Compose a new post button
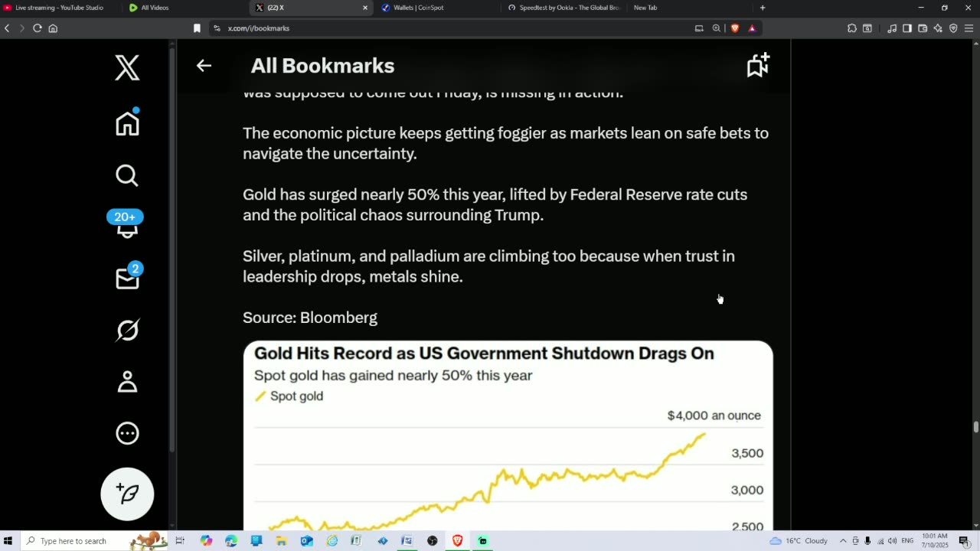This screenshot has height=551, width=980. (x=127, y=494)
